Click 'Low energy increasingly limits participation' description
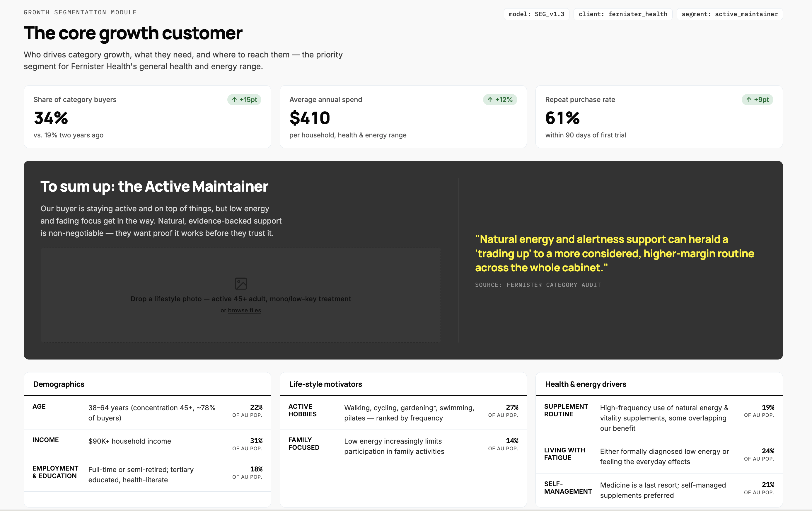Image resolution: width=812 pixels, height=511 pixels. click(394, 446)
